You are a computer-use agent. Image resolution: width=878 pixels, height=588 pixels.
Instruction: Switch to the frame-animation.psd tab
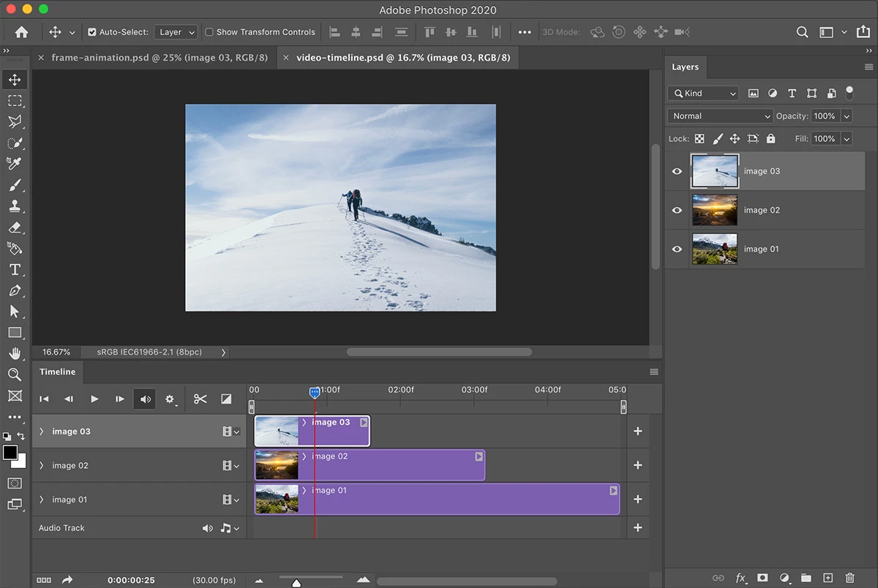160,58
